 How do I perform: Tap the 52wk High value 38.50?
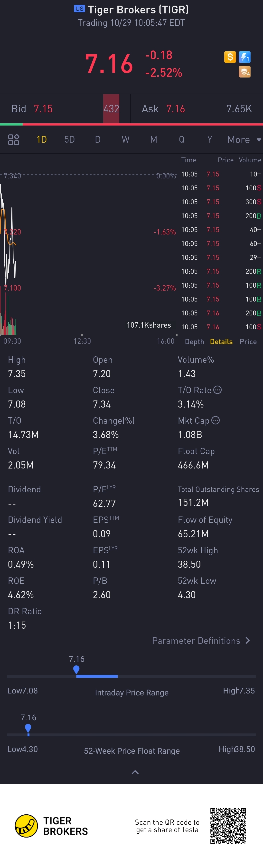click(189, 564)
